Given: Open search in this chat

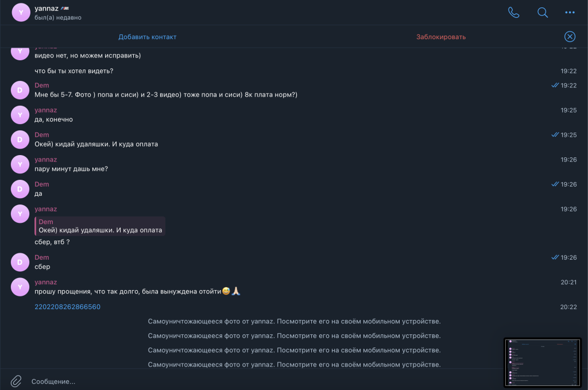Looking at the screenshot, I should [x=542, y=13].
